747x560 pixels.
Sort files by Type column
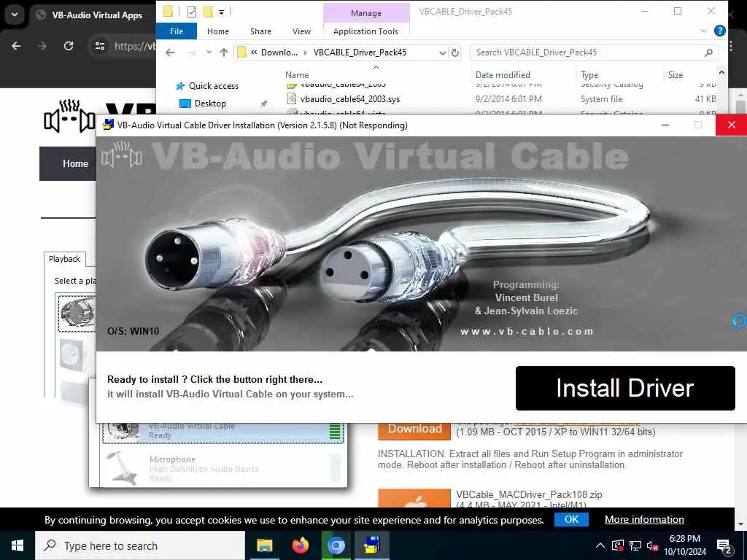pos(589,75)
